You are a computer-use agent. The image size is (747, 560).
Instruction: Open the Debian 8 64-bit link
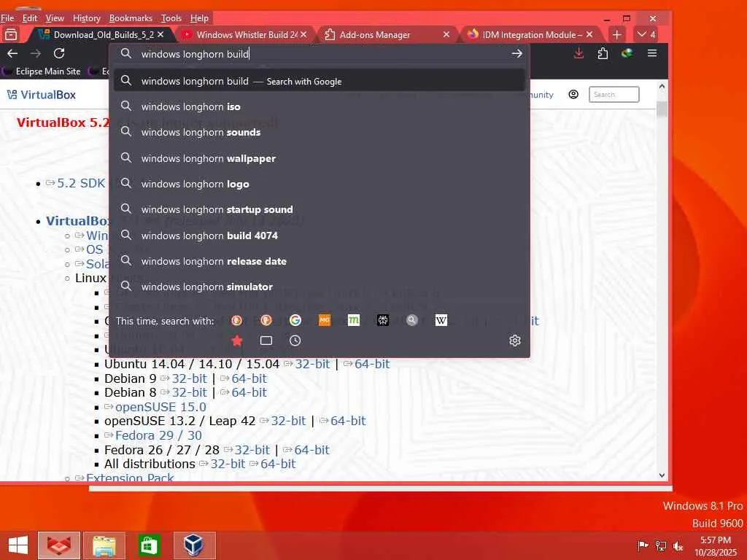(249, 392)
